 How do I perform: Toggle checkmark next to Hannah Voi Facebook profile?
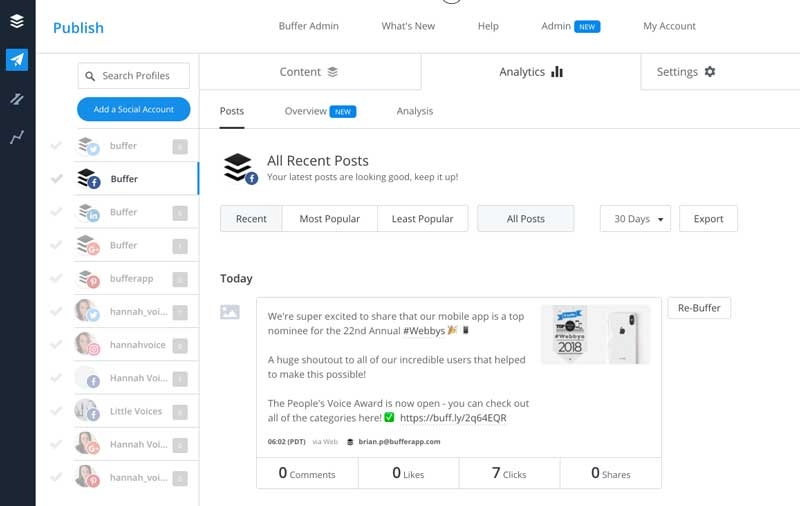click(x=56, y=378)
